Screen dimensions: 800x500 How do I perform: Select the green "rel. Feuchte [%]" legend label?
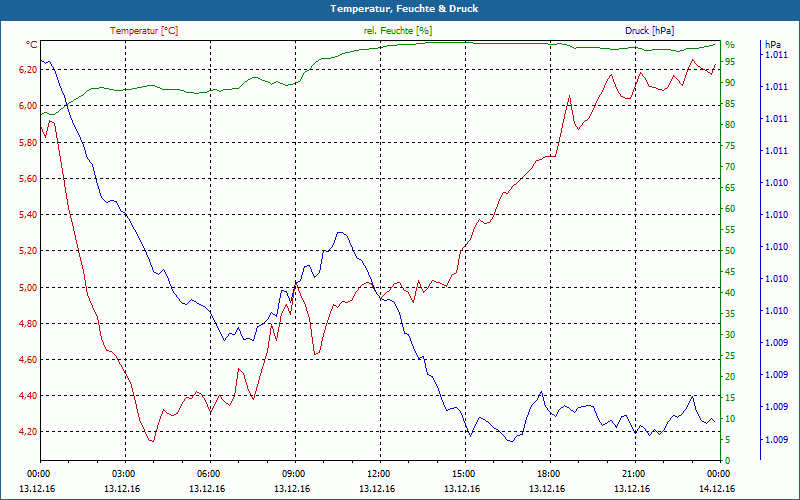click(x=398, y=31)
